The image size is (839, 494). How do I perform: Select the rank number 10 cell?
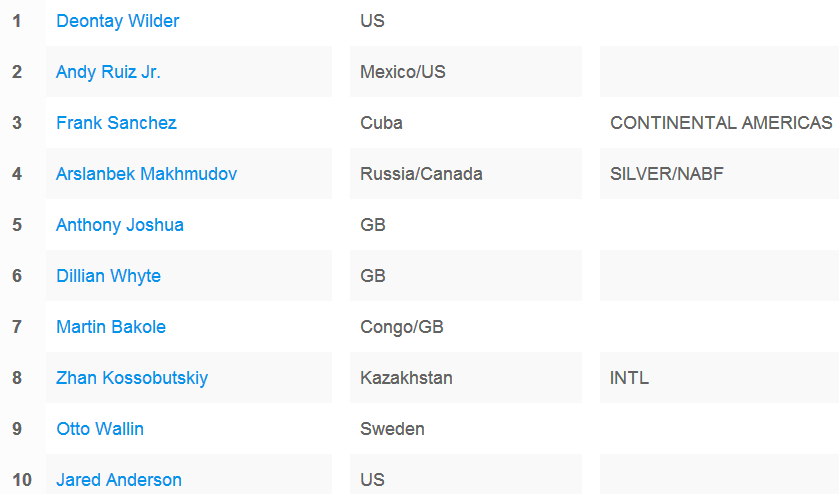pos(22,480)
